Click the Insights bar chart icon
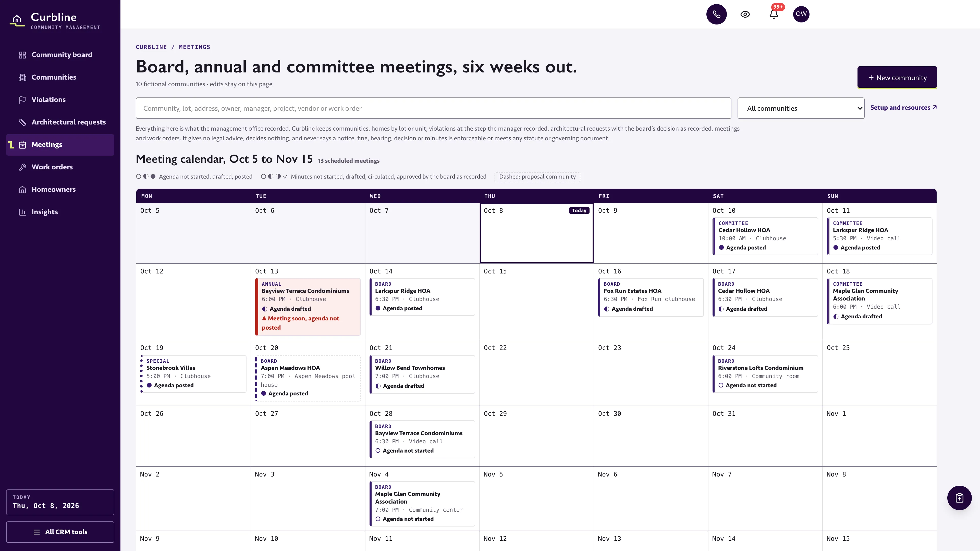The height and width of the screenshot is (551, 980). (22, 212)
